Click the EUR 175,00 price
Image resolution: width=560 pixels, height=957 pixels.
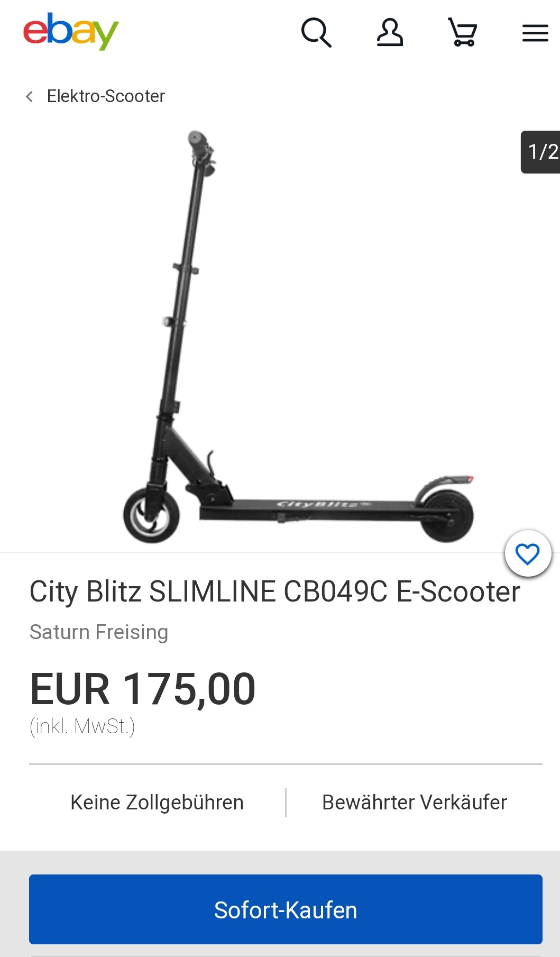point(143,689)
